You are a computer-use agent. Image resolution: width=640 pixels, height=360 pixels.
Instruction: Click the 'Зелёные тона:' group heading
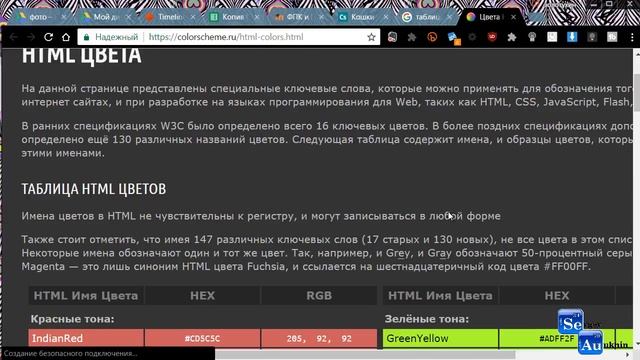(427, 319)
